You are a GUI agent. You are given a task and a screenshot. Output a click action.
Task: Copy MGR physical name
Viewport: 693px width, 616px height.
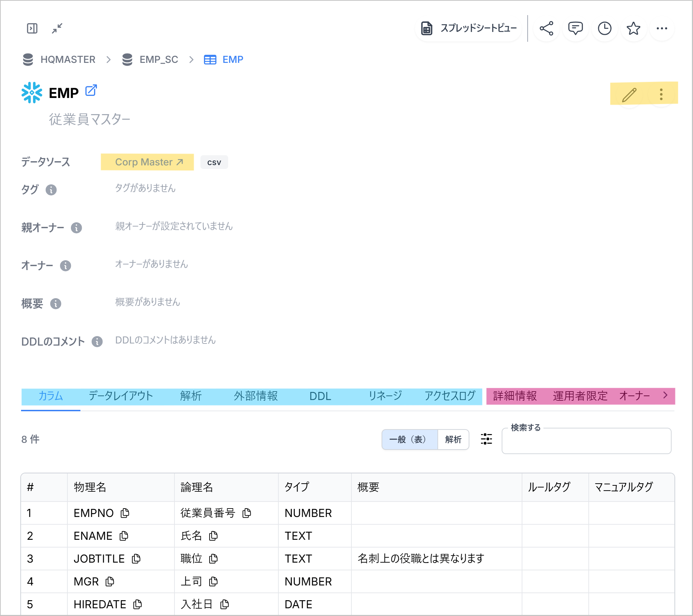click(x=110, y=582)
